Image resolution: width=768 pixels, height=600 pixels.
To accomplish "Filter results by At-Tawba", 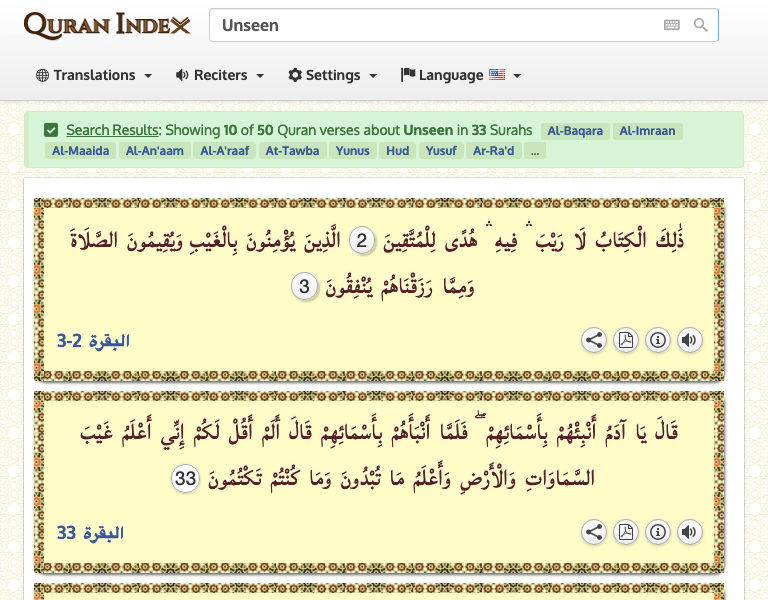I will pyautogui.click(x=292, y=151).
